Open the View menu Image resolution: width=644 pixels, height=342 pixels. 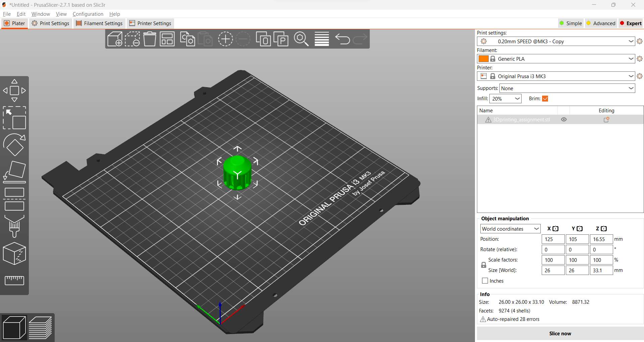tap(61, 14)
